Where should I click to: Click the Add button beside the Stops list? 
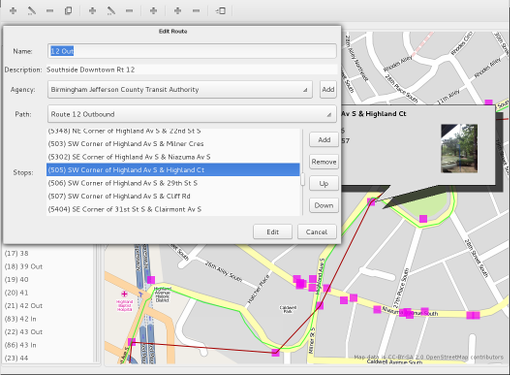pyautogui.click(x=324, y=140)
